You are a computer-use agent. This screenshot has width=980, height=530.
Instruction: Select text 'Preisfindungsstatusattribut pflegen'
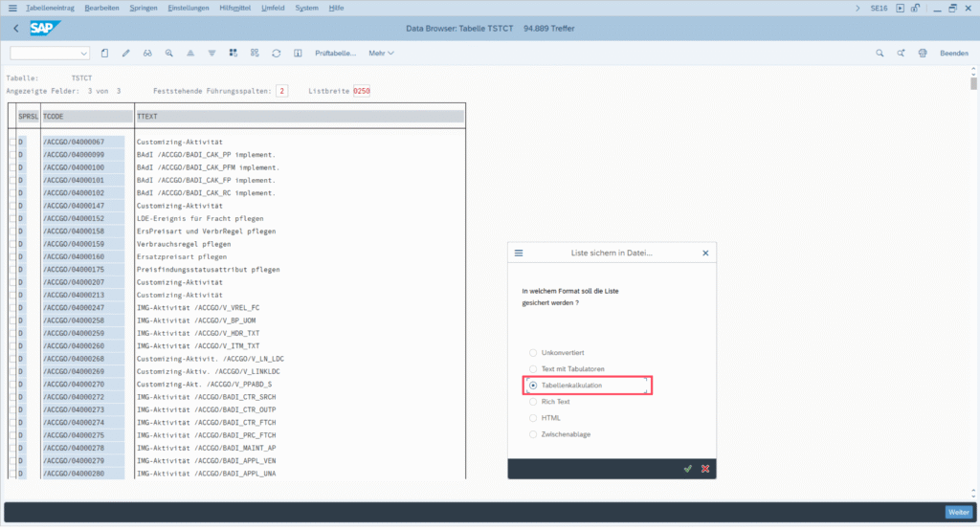(x=208, y=270)
